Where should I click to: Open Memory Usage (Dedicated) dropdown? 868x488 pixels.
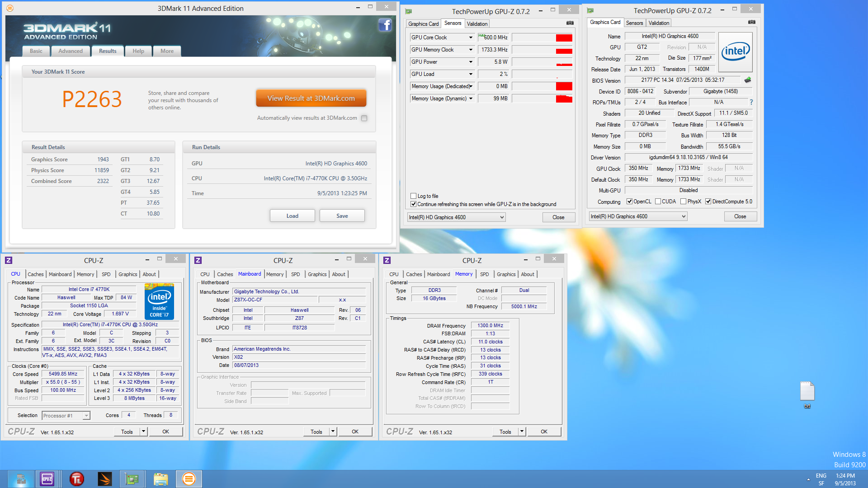pos(471,86)
